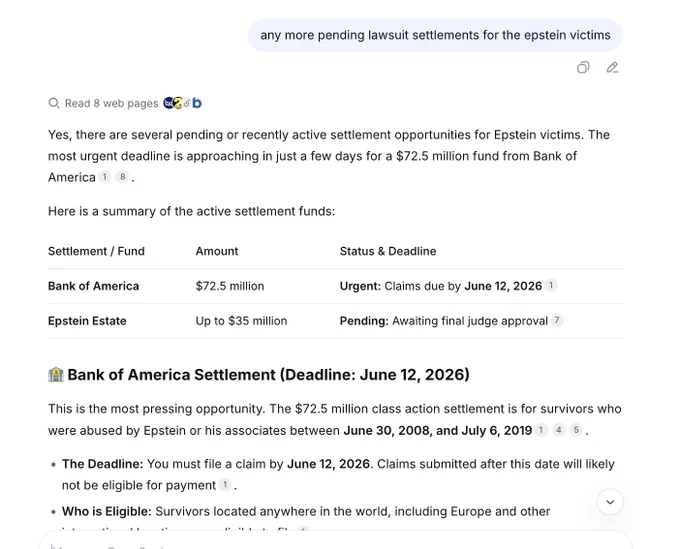The height and width of the screenshot is (549, 680).
Task: Click the 'Settlement / Fund' column header
Action: coord(96,251)
